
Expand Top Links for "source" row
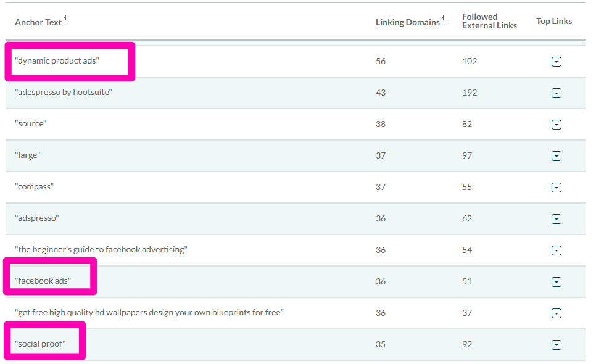[556, 125]
